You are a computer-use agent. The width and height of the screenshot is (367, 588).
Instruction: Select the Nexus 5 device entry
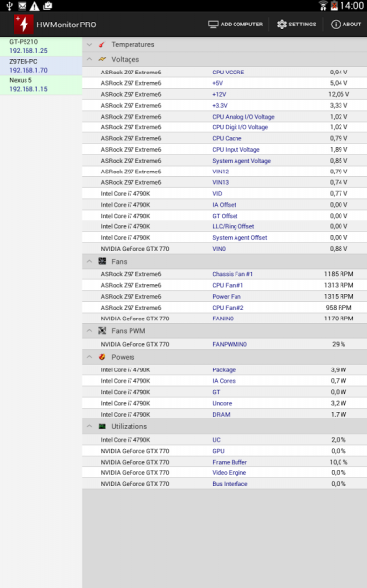[x=41, y=85]
